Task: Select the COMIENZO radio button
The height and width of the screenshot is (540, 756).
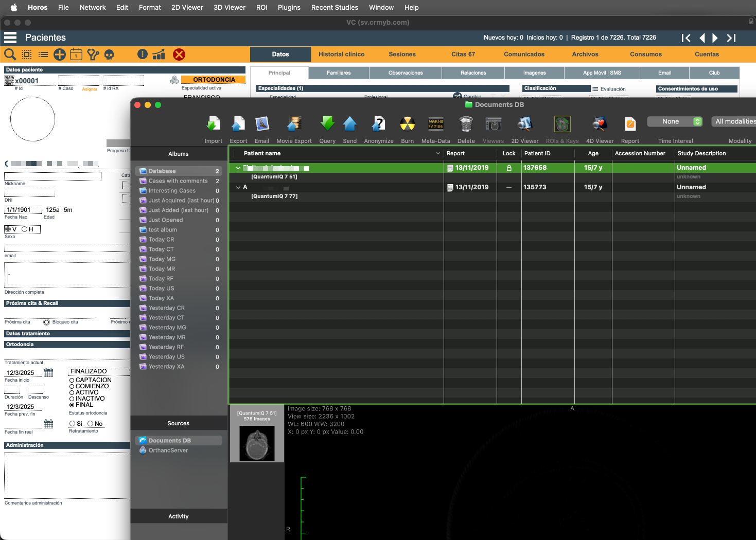Action: [72, 387]
